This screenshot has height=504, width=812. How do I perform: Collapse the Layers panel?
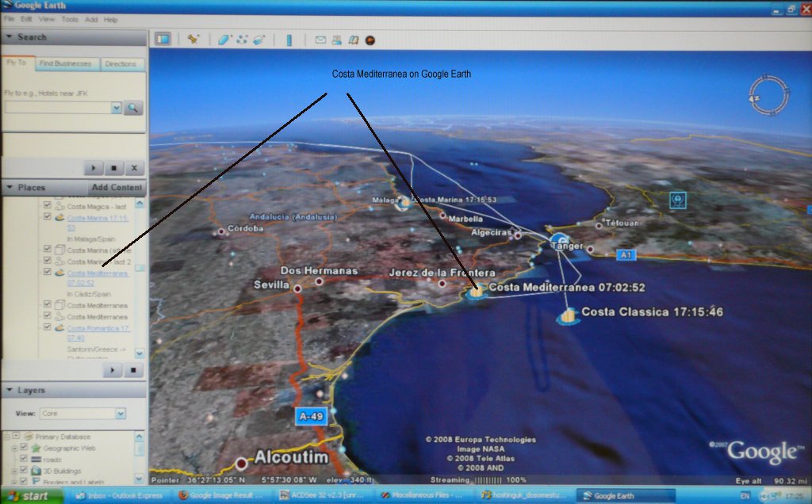pos(9,390)
